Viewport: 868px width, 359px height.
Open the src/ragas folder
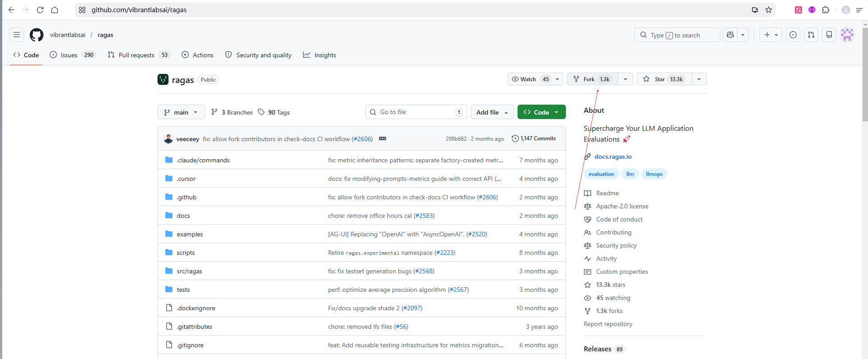[189, 271]
